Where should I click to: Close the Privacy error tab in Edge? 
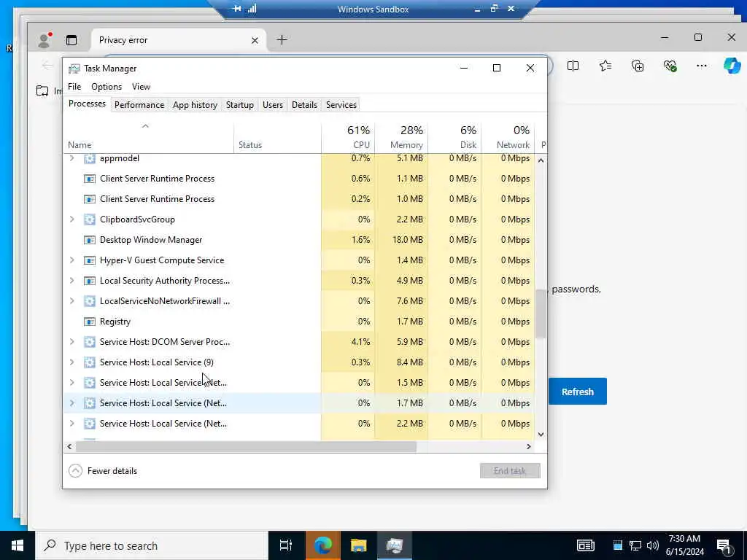click(255, 41)
